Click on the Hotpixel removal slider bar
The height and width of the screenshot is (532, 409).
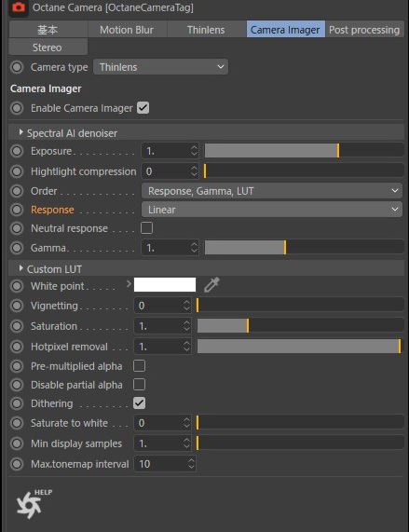click(x=300, y=347)
